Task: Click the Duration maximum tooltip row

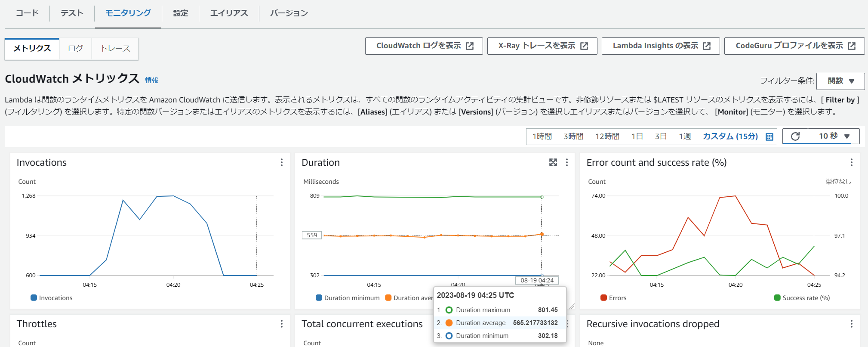Action: click(x=500, y=310)
